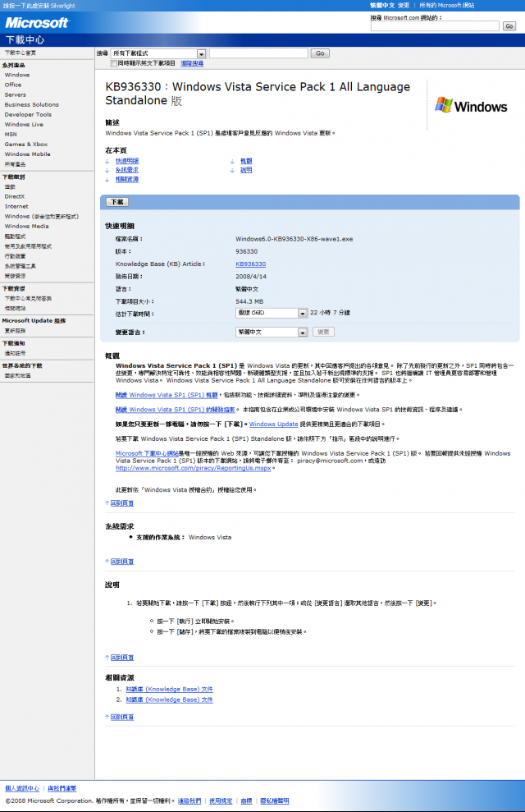Select Windows under 系列產品
The height and width of the screenshot is (812, 525).
tap(17, 75)
